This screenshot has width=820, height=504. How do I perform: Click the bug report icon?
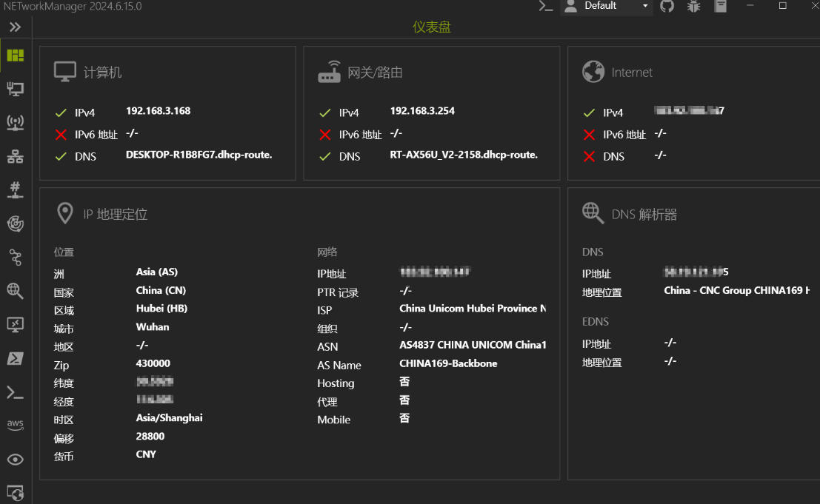(693, 7)
